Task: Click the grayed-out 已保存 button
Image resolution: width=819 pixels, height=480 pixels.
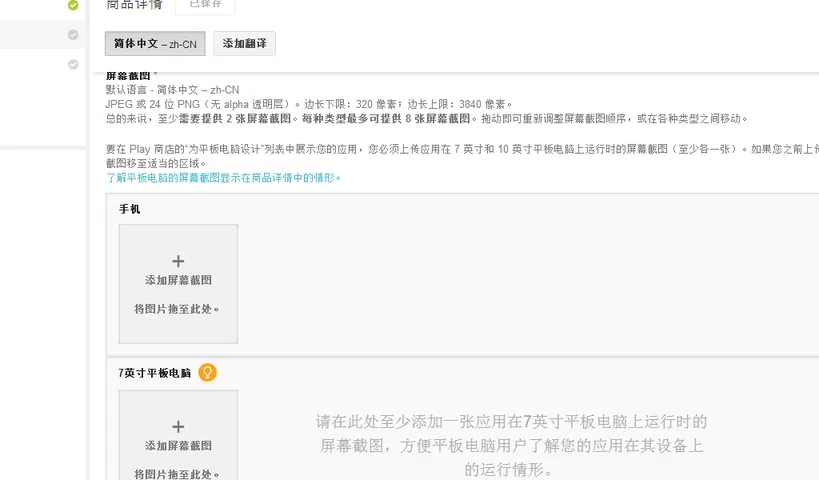Action: click(x=205, y=5)
